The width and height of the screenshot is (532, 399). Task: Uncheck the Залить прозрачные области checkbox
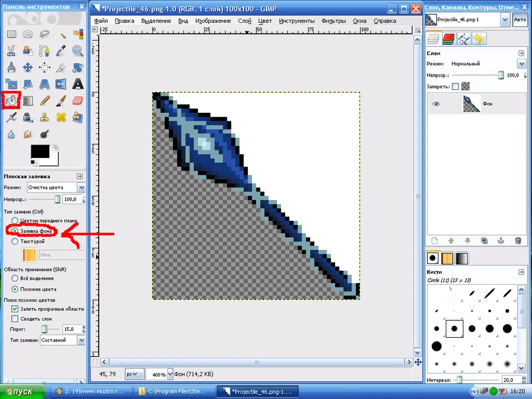pos(15,309)
